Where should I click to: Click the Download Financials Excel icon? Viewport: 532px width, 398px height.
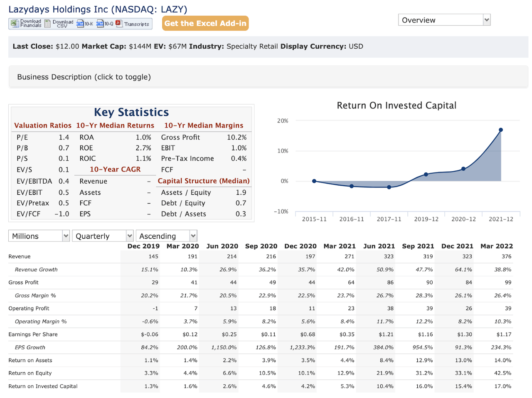pyautogui.click(x=15, y=24)
